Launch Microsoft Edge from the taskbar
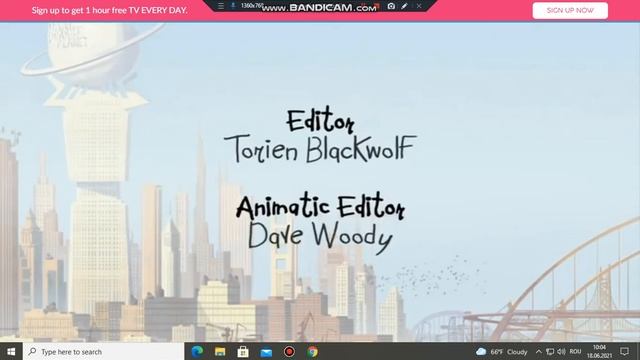Image resolution: width=640 pixels, height=360 pixels. click(197, 351)
